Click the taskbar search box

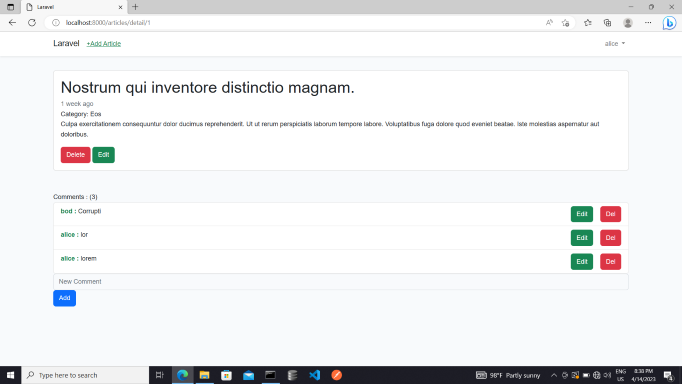(x=85, y=375)
